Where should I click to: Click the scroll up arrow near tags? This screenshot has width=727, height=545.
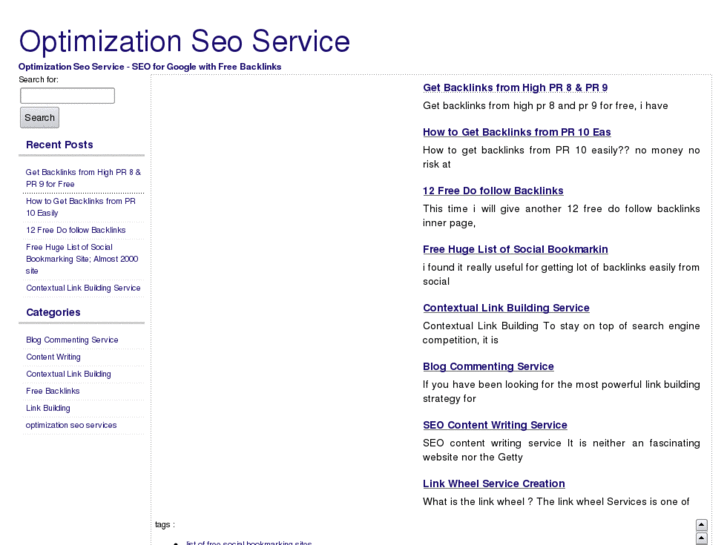pyautogui.click(x=702, y=524)
